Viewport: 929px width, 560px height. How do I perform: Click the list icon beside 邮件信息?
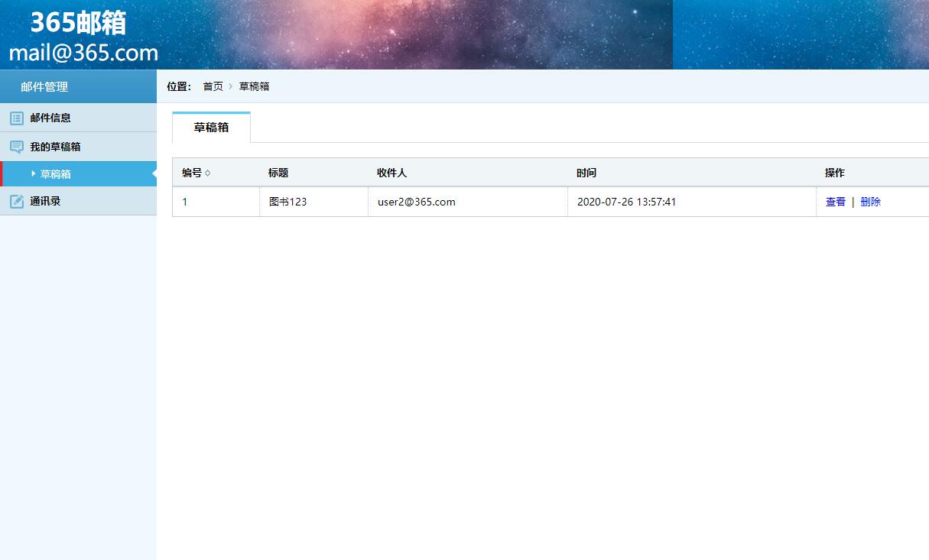[17, 118]
